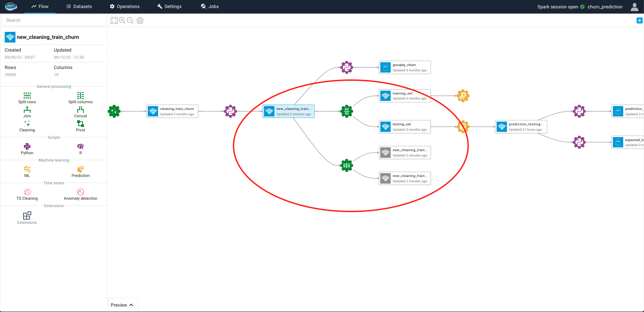This screenshot has width=644, height=312.
Task: Choose the Split rows operation
Action: pyautogui.click(x=27, y=97)
